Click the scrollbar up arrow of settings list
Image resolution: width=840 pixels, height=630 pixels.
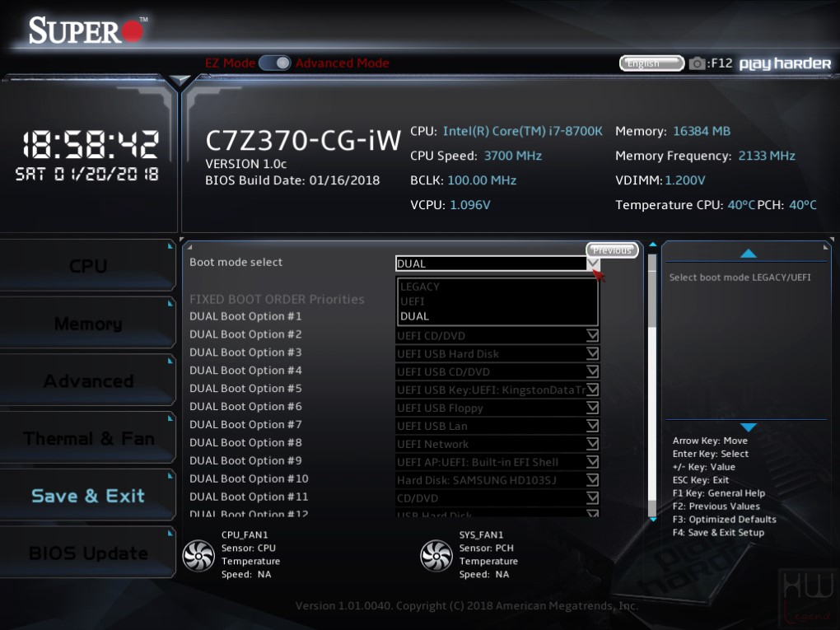pos(652,245)
